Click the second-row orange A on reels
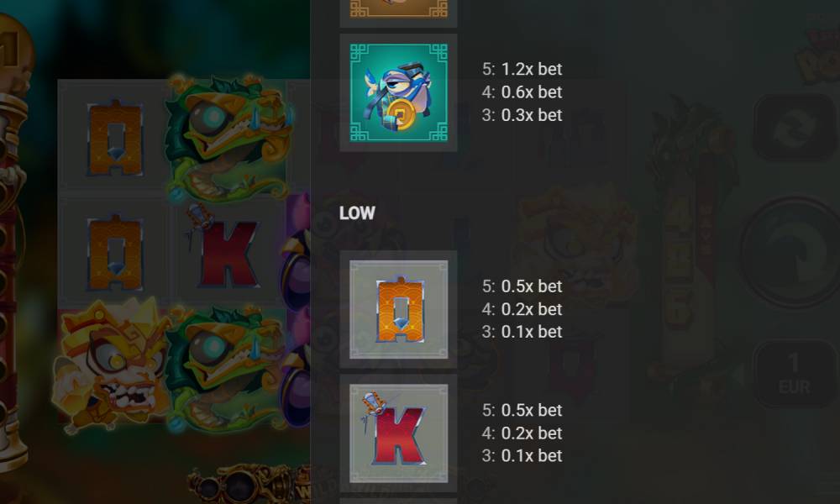 [x=115, y=254]
